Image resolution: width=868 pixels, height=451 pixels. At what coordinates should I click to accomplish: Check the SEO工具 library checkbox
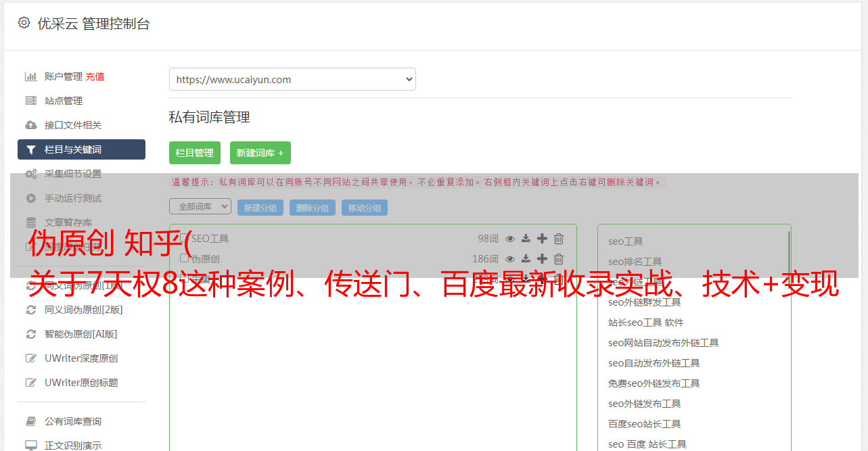184,238
